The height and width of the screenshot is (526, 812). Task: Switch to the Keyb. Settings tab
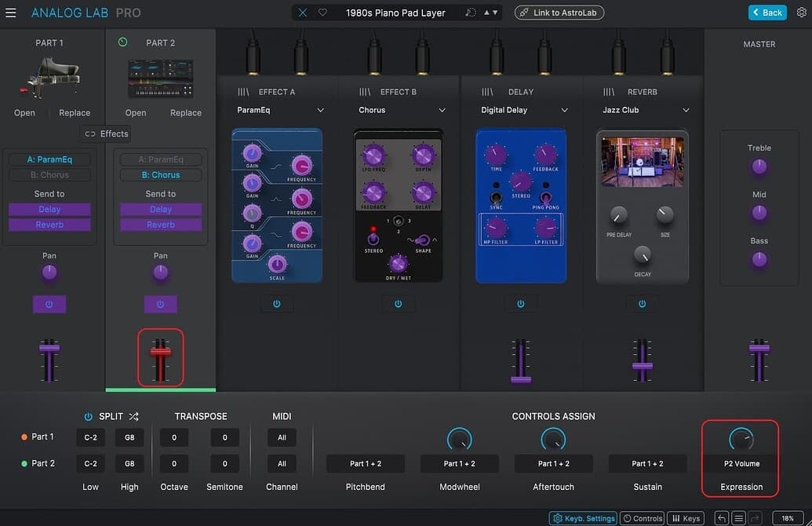coord(583,518)
